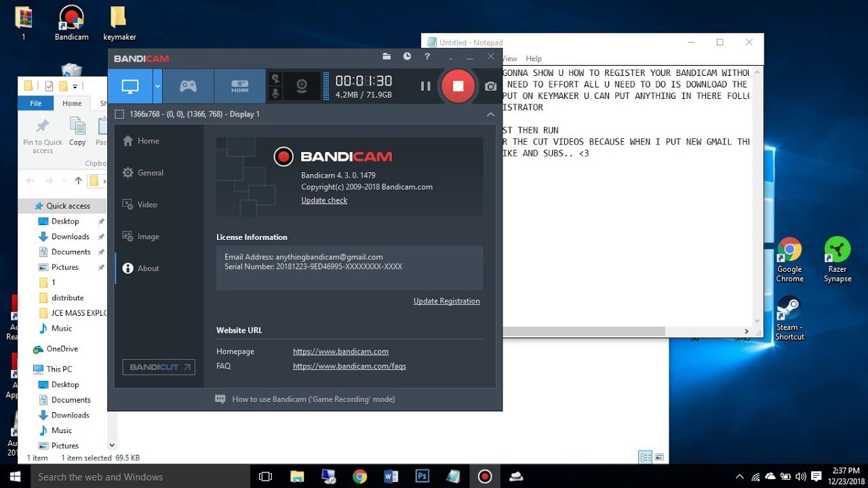Go back in File Explorer navigation
Viewport: 868px width, 488px height.
[30, 180]
